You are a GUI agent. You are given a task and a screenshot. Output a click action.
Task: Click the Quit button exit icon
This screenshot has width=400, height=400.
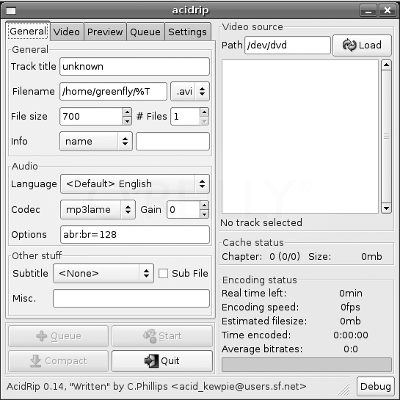[151, 361]
